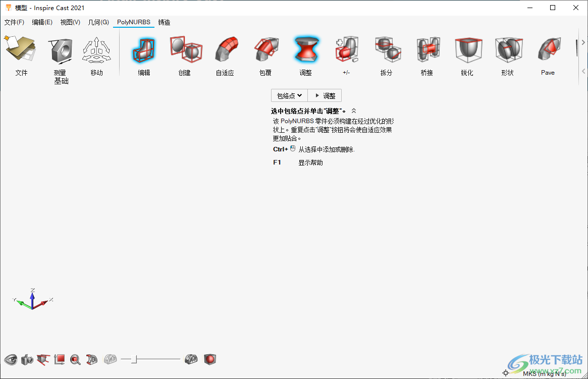Switch to the PolyNURBS ribbon tab
Image resolution: width=588 pixels, height=379 pixels.
click(134, 22)
